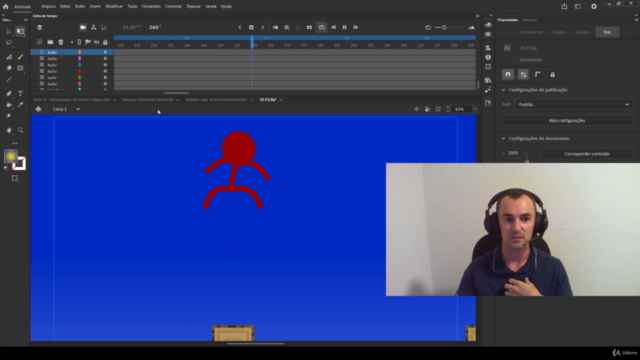Select the Zoom magnifier tool
Image resolution: width=640 pixels, height=360 pixels.
click(x=20, y=130)
